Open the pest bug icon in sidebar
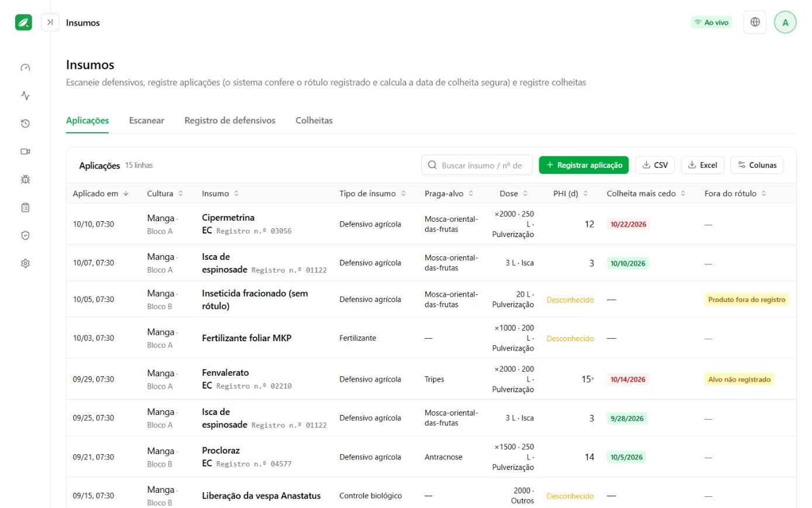This screenshot has width=812, height=508. [25, 180]
